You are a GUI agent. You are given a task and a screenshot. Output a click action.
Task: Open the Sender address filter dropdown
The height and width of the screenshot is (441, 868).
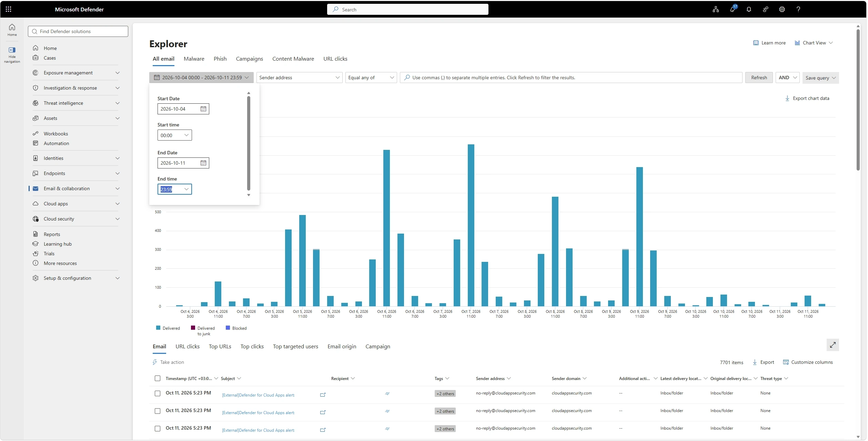click(x=300, y=78)
